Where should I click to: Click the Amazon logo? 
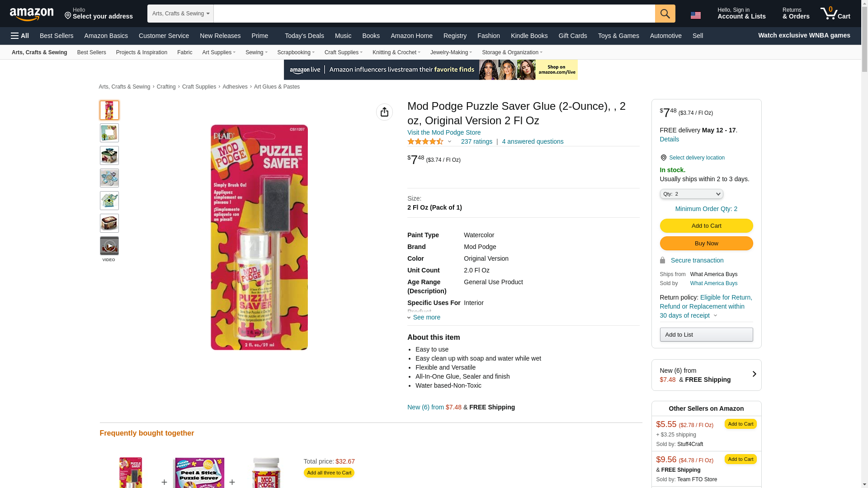[32, 14]
